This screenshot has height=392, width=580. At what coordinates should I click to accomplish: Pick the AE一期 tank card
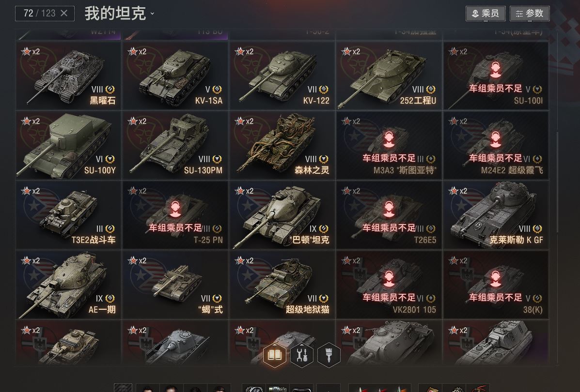pyautogui.click(x=68, y=285)
